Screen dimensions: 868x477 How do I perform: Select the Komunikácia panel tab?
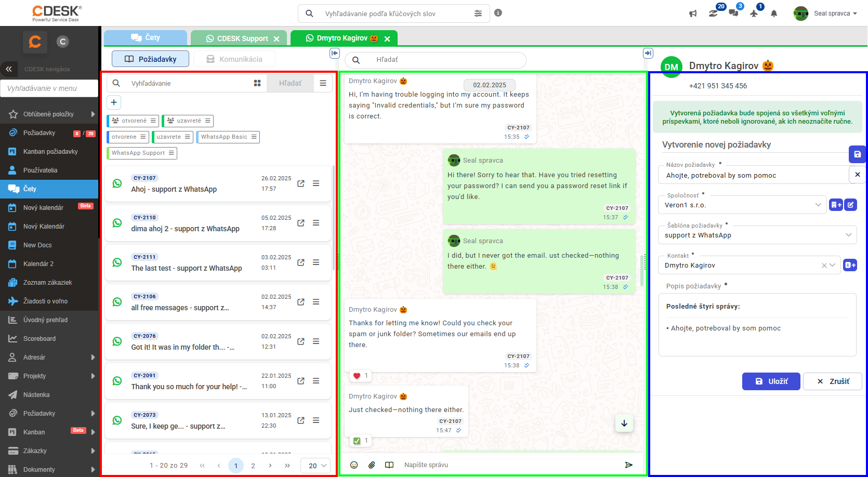tap(234, 59)
